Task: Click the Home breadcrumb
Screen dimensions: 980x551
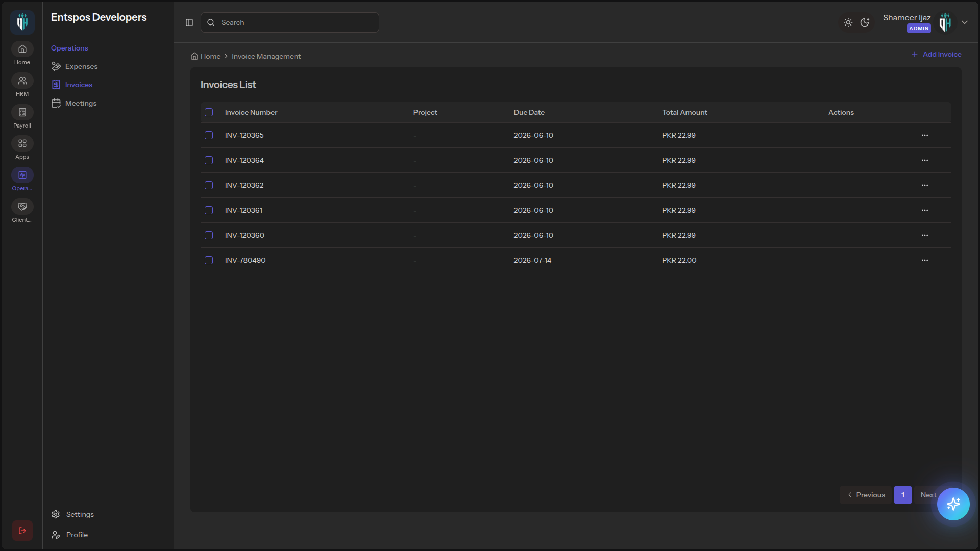Action: click(x=206, y=56)
